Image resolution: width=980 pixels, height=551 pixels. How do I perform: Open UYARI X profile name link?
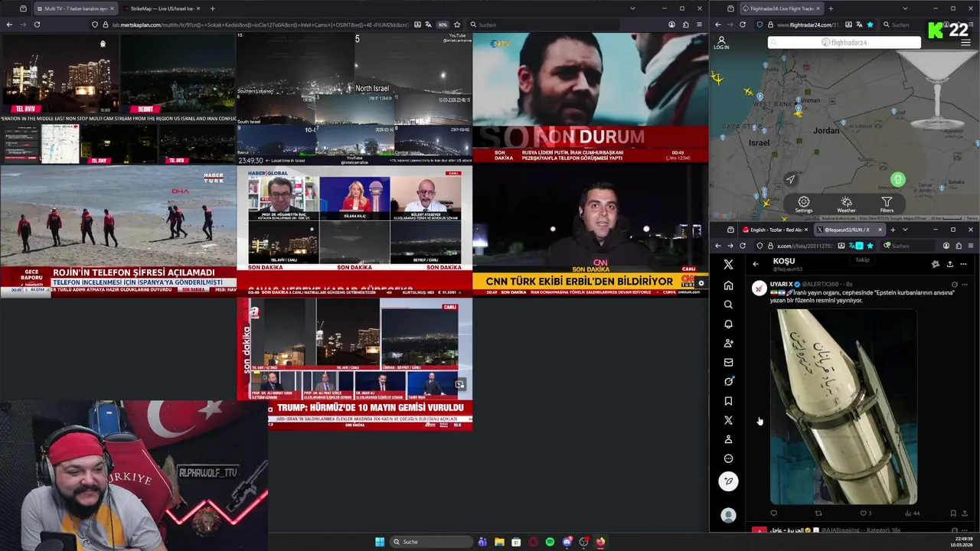(781, 284)
